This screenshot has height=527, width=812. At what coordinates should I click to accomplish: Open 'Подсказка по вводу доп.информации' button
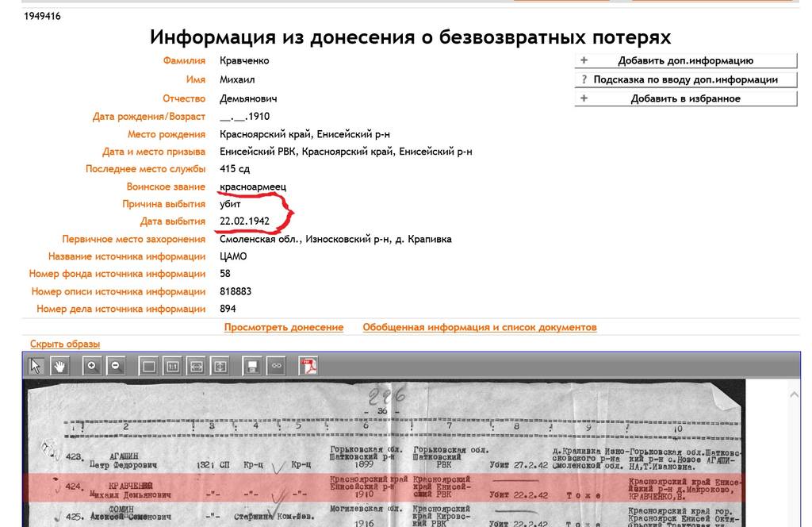[686, 79]
